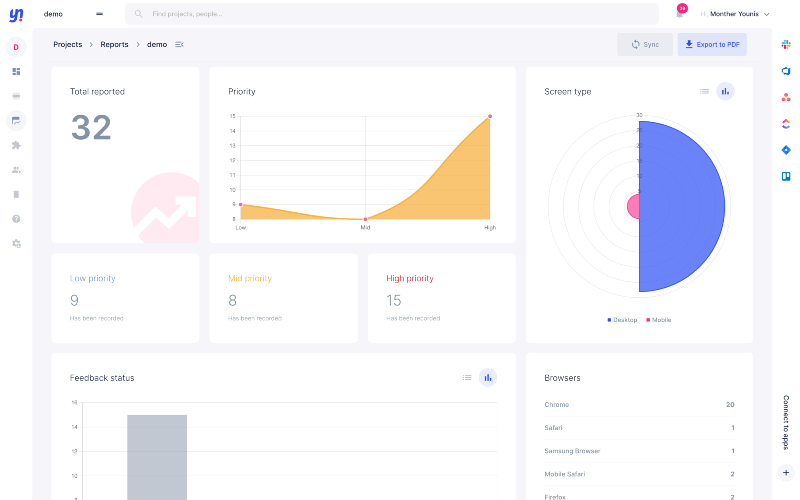
Task: Connect the Slack app icon
Action: tap(786, 44)
